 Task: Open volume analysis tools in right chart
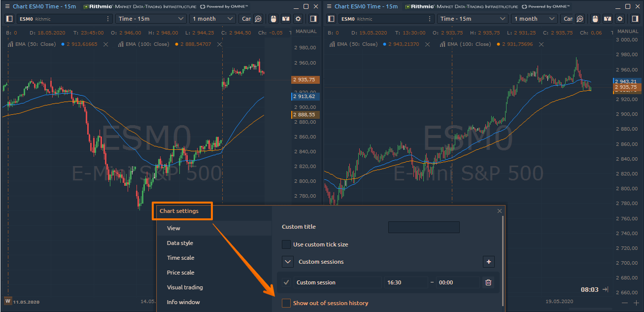(x=580, y=19)
